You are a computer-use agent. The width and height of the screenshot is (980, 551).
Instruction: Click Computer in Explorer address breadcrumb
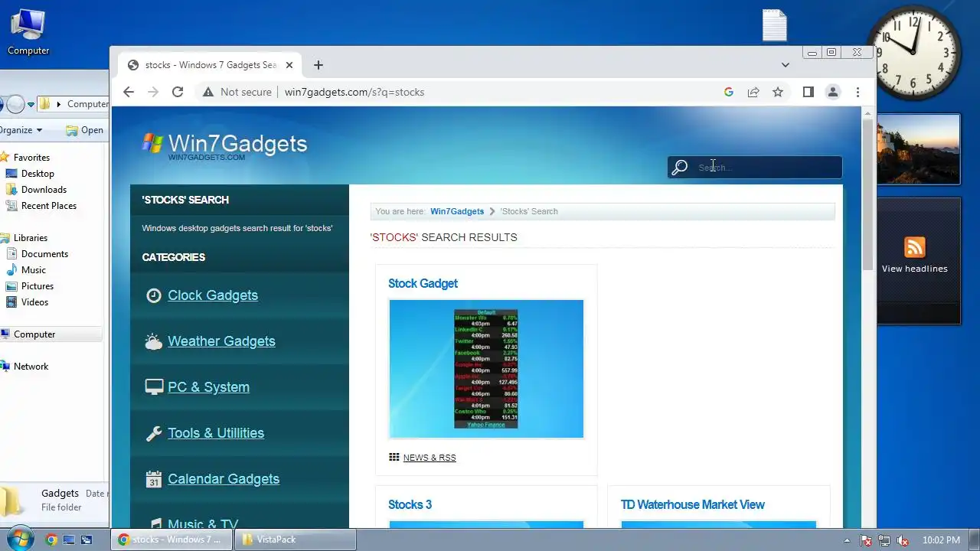(x=87, y=104)
